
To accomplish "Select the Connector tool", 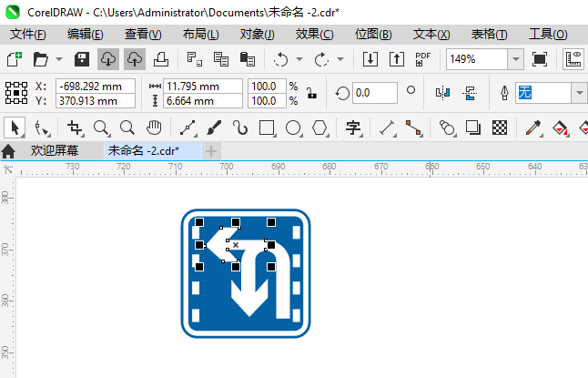I will [x=414, y=128].
